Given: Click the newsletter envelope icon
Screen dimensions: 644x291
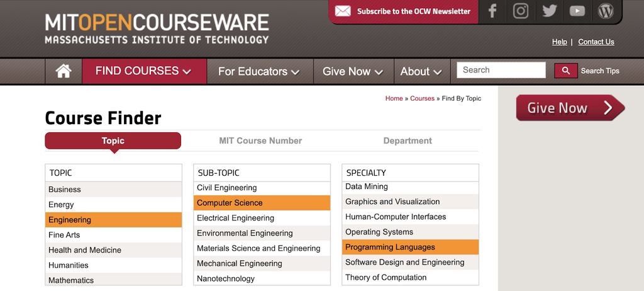Looking at the screenshot, I should click(343, 11).
